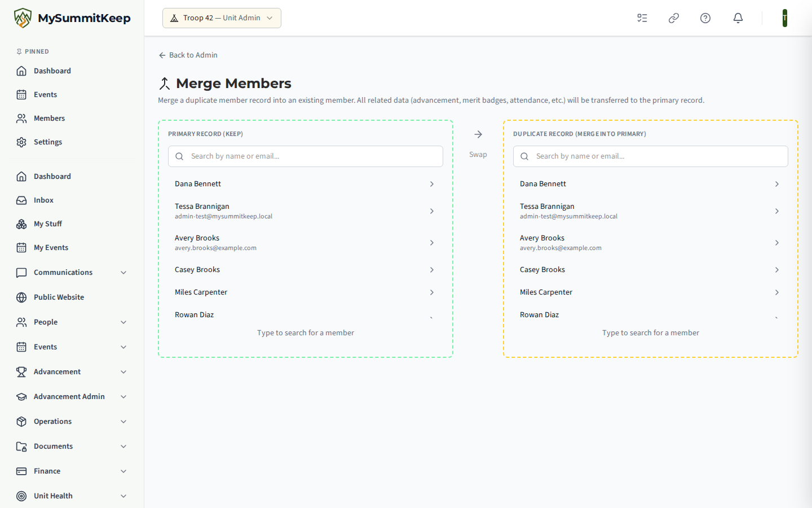Click the Inbox tray icon
The image size is (812, 508).
click(x=21, y=200)
